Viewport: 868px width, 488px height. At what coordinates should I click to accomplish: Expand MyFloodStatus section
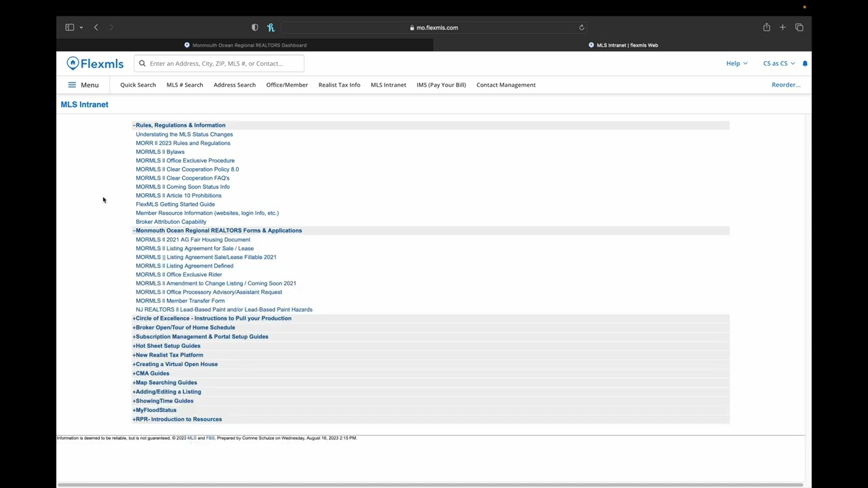coord(155,410)
